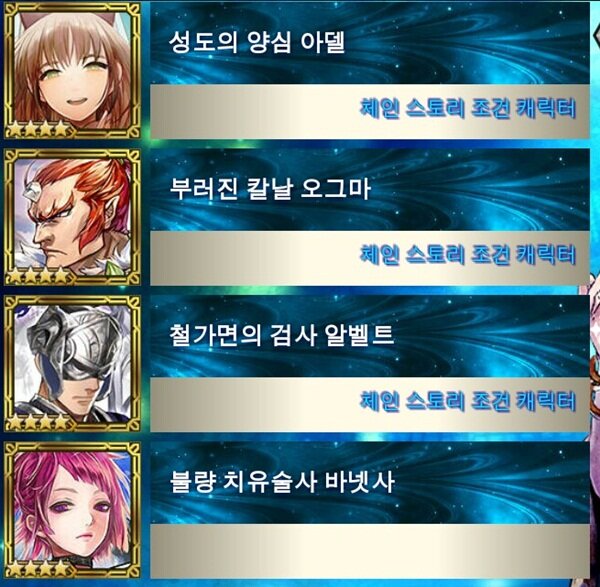The image size is (600, 587).
Task: Select the 부러진 칼날 오그마 character portrait
Action: tap(72, 217)
